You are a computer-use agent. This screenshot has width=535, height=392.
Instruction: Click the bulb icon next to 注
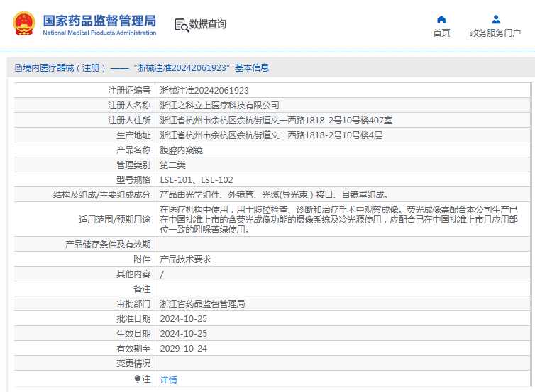pyautogui.click(x=138, y=379)
